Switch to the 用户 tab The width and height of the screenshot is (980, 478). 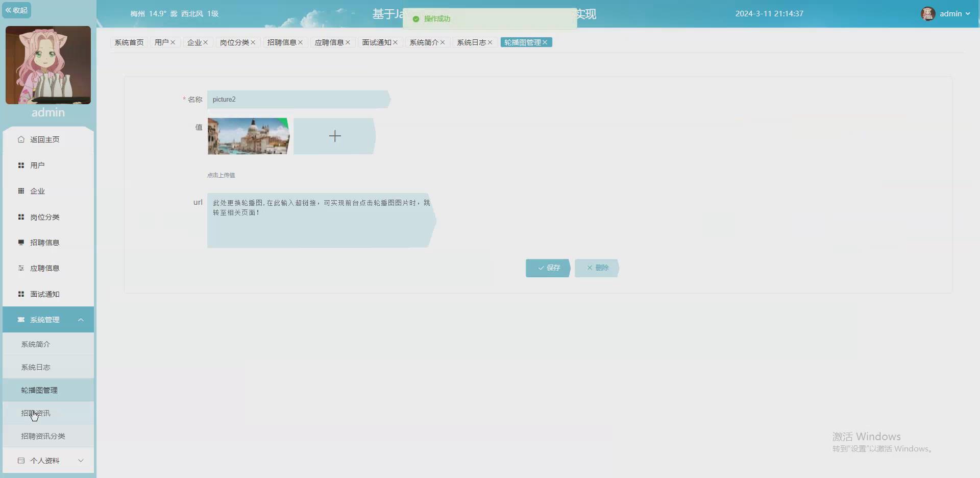(x=161, y=42)
